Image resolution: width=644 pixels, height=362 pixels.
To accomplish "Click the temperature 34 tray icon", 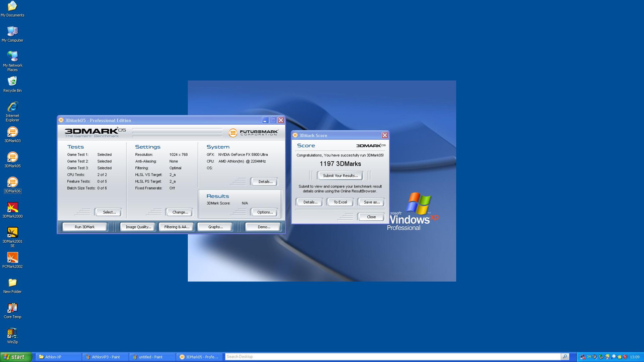I will tap(589, 356).
